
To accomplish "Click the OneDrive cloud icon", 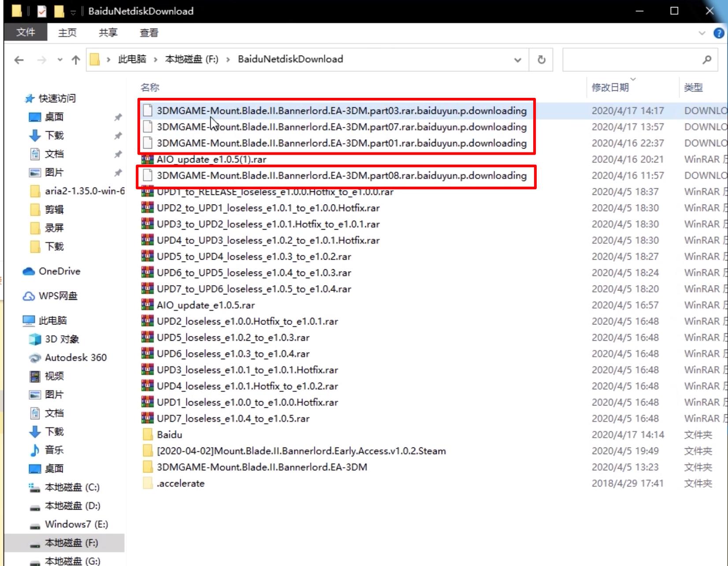I will click(x=29, y=271).
